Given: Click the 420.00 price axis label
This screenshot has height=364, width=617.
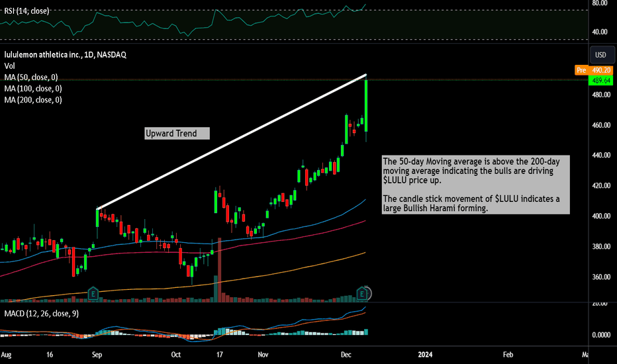Looking at the screenshot, I should (601, 186).
